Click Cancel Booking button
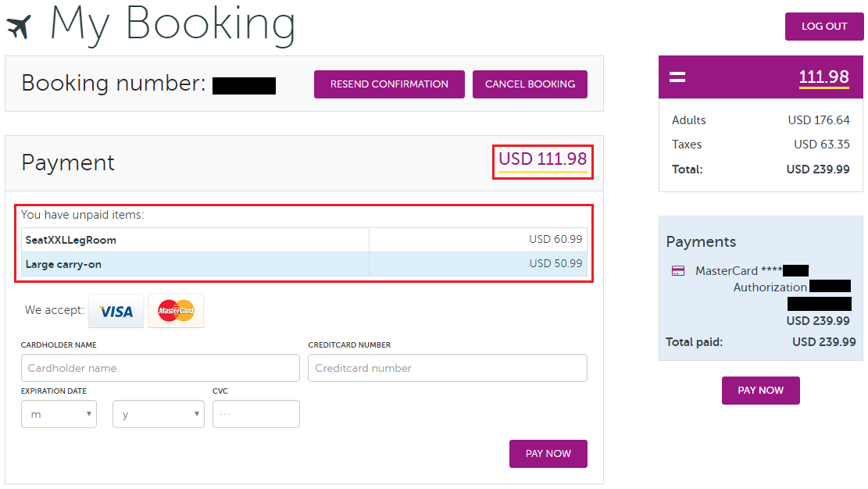 pyautogui.click(x=530, y=84)
